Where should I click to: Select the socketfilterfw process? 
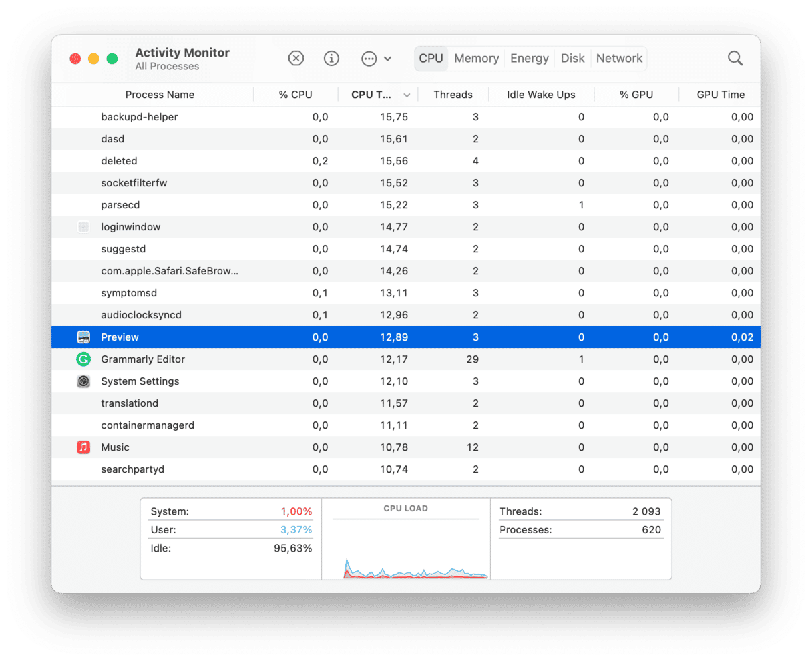click(x=406, y=183)
